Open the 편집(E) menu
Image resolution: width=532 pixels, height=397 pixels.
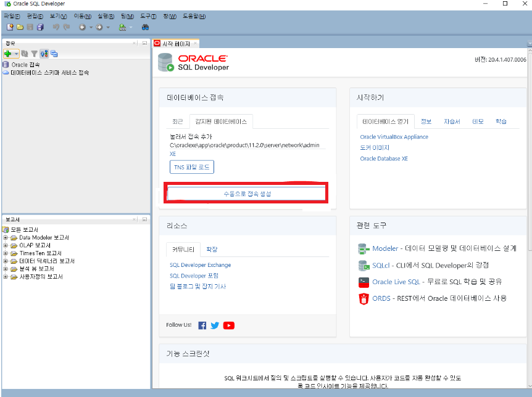[35, 16]
